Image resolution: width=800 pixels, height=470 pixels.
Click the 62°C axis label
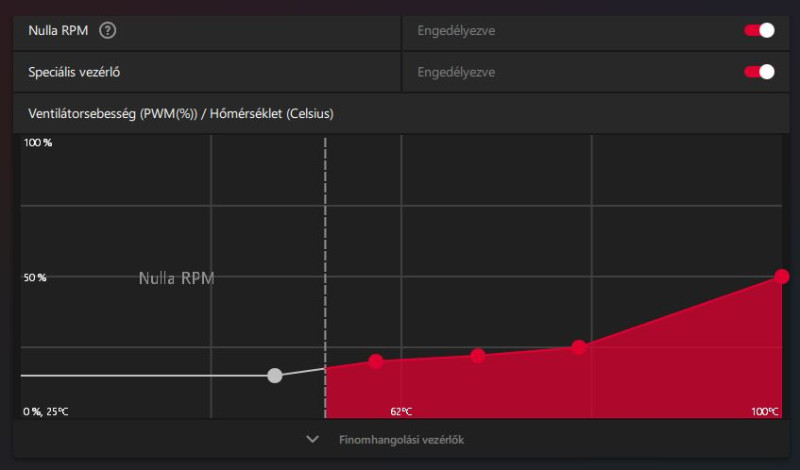401,411
